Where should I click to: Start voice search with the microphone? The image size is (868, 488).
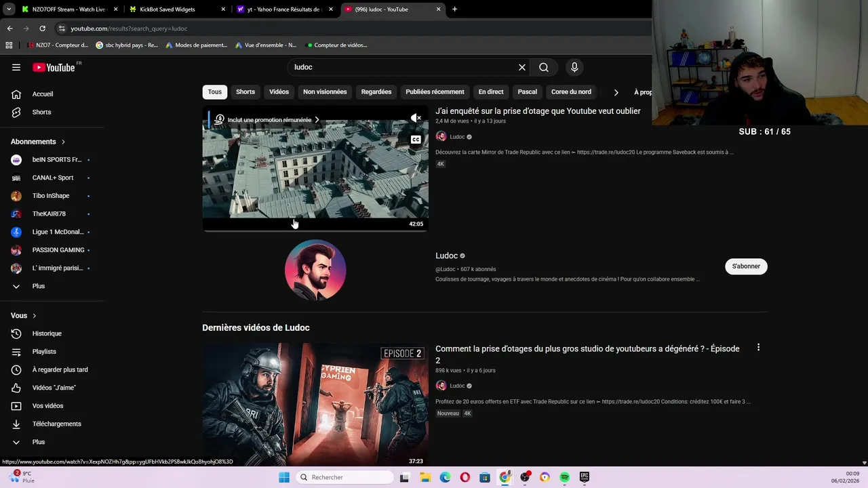[574, 67]
